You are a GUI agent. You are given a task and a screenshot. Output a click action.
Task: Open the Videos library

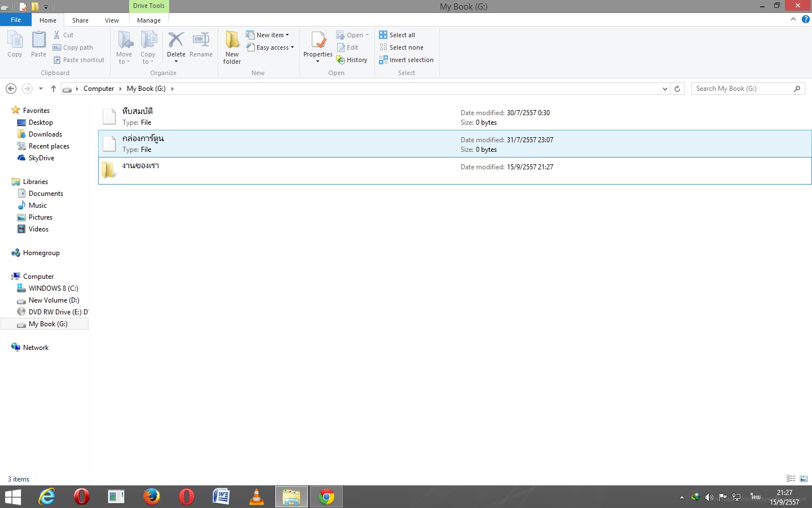[38, 229]
